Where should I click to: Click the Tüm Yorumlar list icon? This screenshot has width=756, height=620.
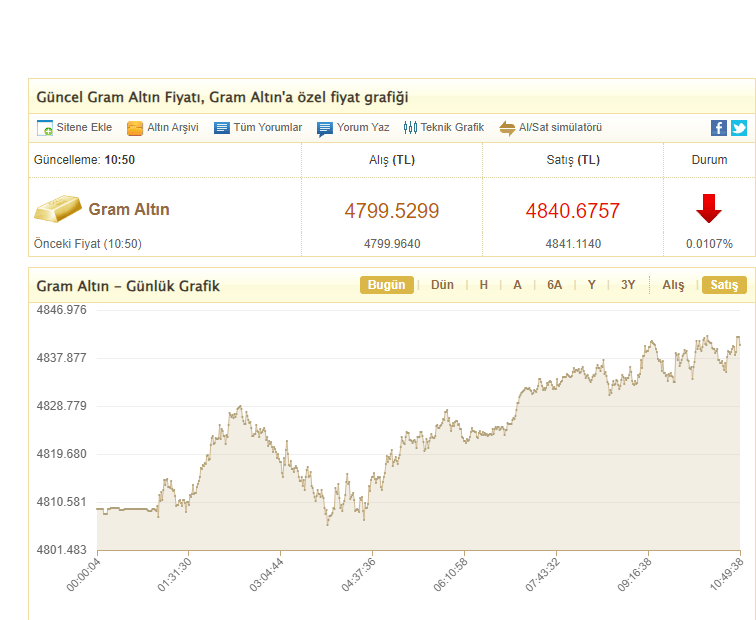tap(221, 128)
